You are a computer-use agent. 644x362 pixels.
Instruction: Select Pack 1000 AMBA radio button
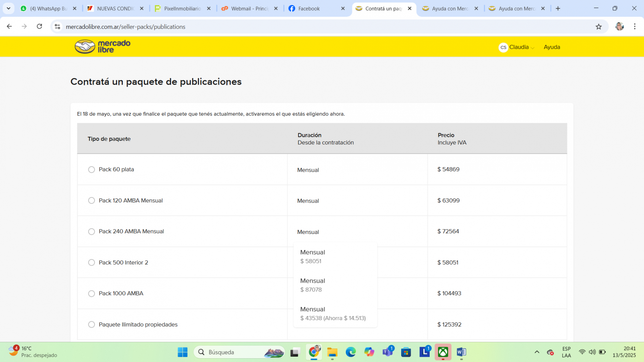92,293
